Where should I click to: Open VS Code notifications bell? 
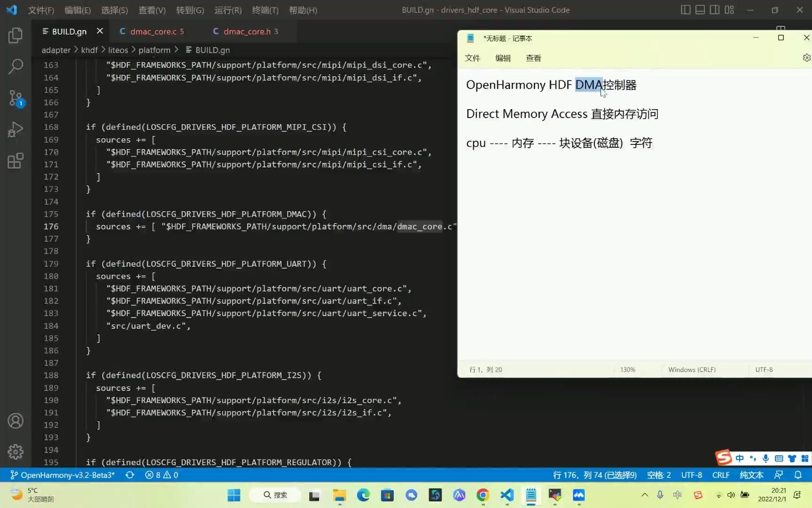pos(798,475)
